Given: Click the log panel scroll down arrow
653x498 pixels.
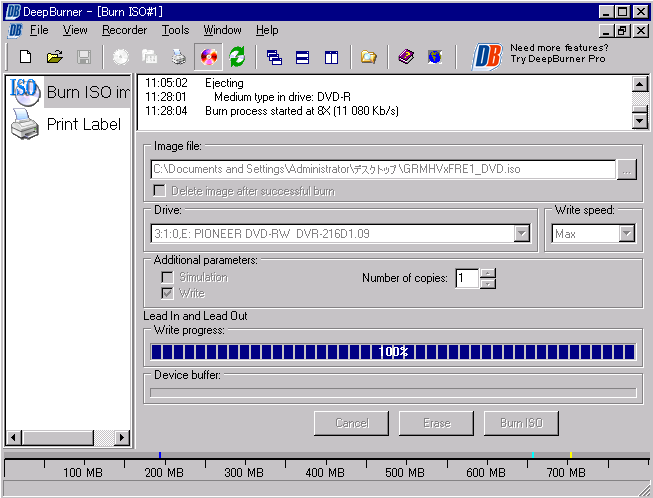Looking at the screenshot, I should click(x=640, y=121).
